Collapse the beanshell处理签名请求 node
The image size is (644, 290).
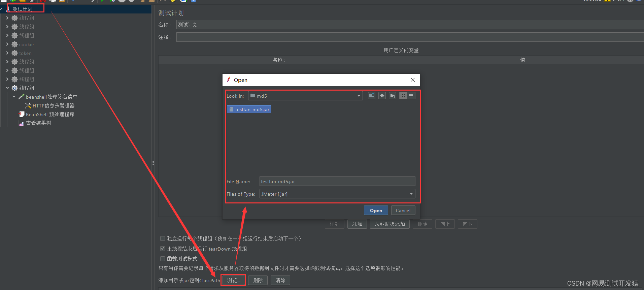(x=14, y=97)
